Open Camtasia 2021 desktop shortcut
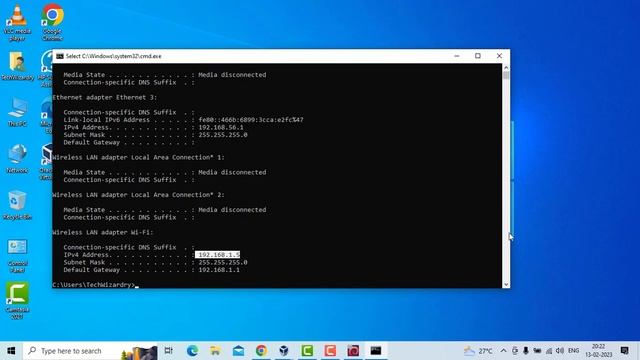Image resolution: width=640 pixels, height=360 pixels. tap(17, 301)
